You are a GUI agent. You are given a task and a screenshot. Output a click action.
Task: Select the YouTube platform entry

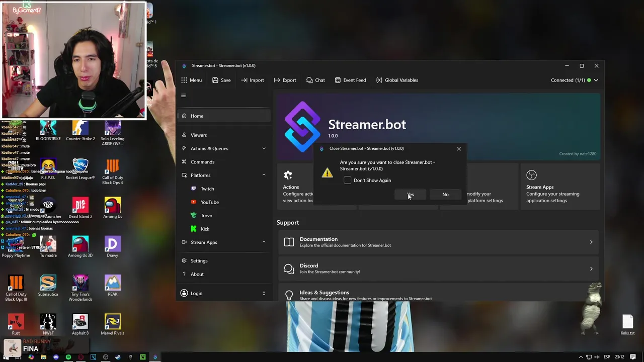(x=209, y=202)
